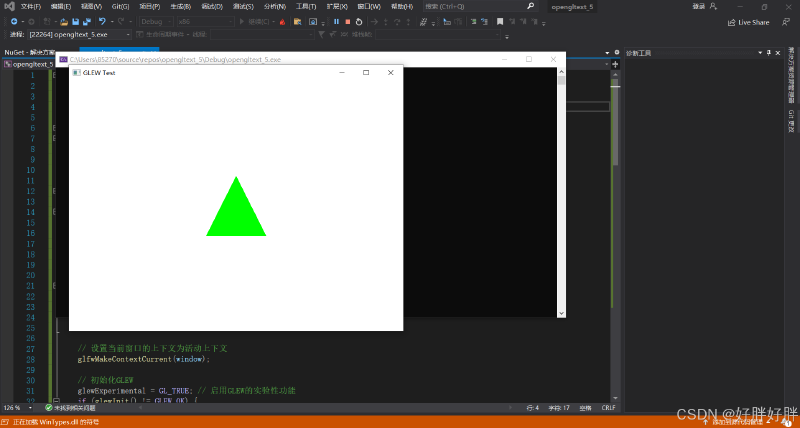
Task: Click the bookmark icon in toolbar
Action: tap(500, 22)
